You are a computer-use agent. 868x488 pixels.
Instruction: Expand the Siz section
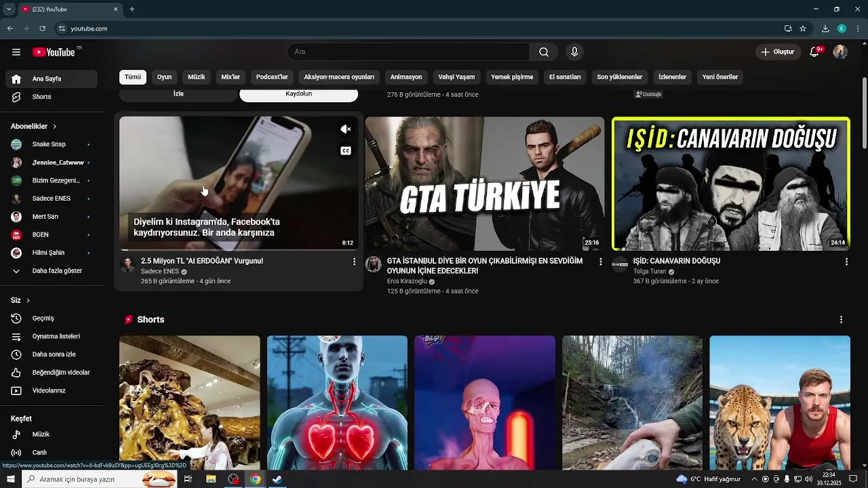tap(20, 300)
